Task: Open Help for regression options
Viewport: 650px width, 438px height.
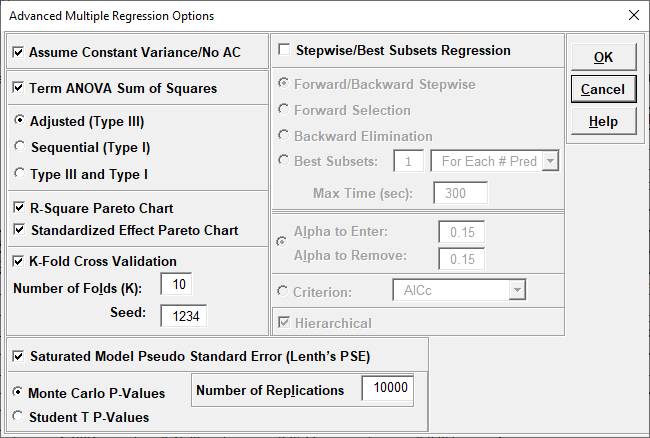Action: pos(603,121)
